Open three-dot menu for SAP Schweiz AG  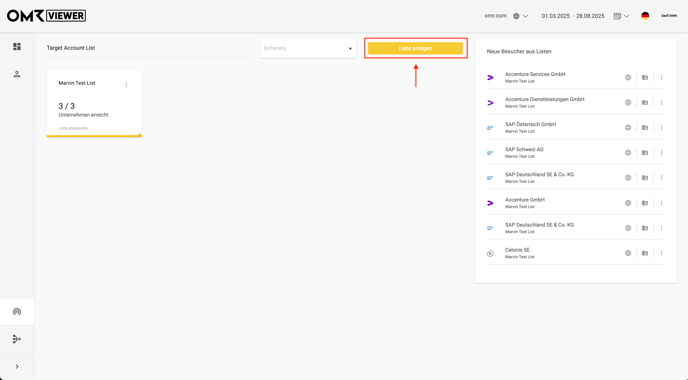pos(661,153)
